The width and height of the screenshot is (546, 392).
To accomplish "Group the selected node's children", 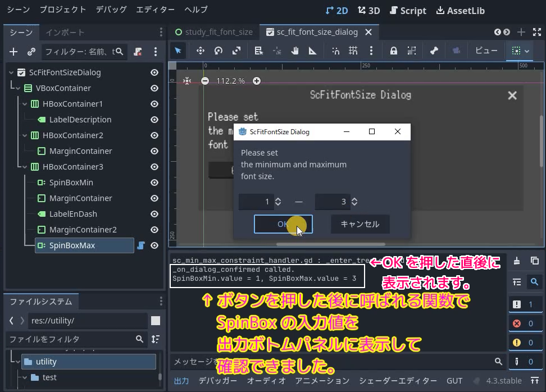I will pos(412,51).
